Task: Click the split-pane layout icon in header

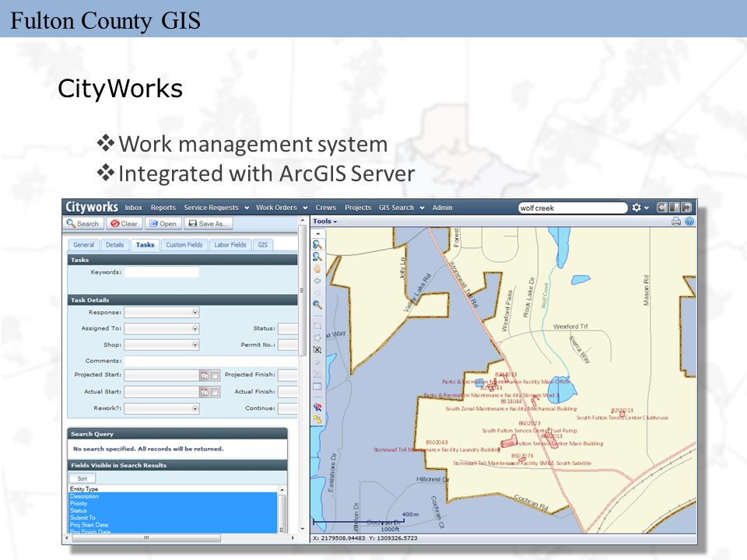Action: [674, 208]
